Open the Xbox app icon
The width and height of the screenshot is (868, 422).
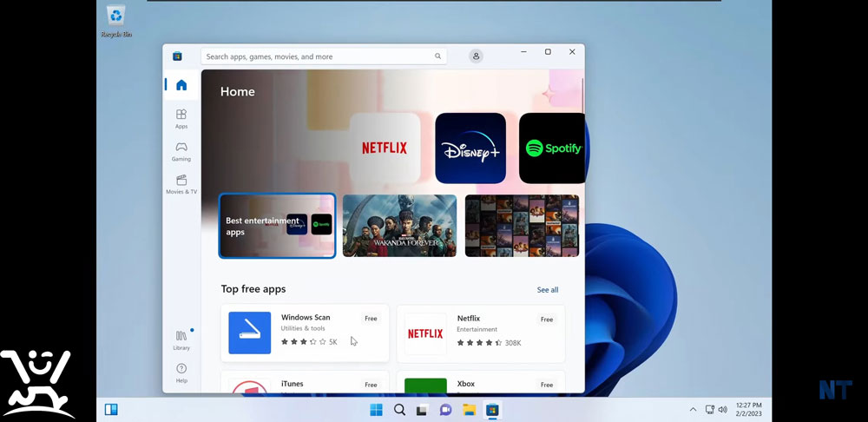pyautogui.click(x=425, y=386)
